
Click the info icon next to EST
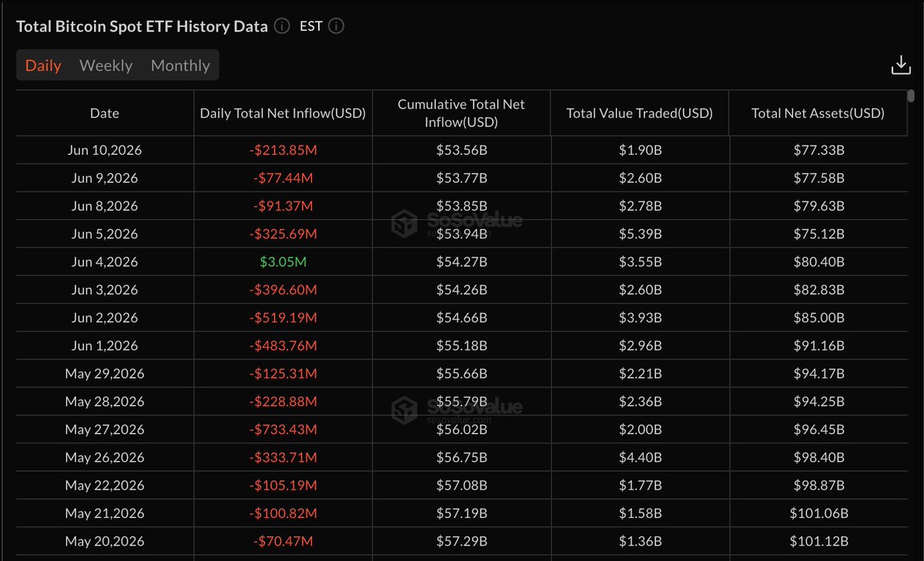336,26
